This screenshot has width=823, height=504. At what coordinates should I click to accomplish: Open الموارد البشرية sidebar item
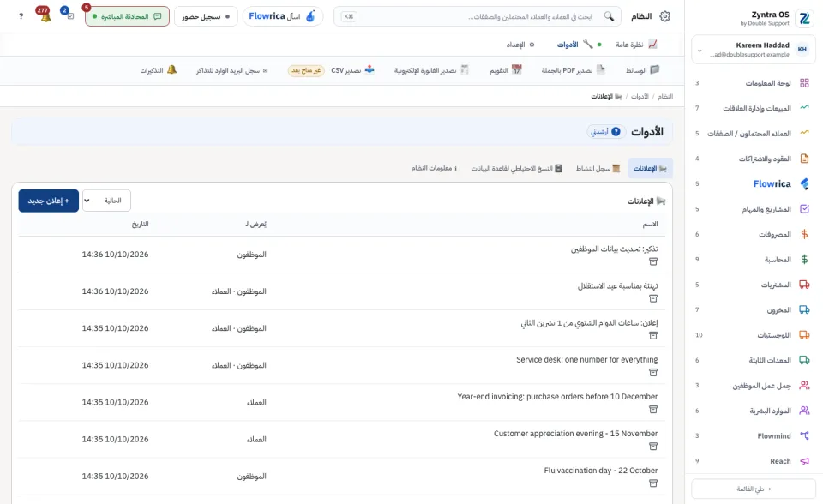[754, 411]
